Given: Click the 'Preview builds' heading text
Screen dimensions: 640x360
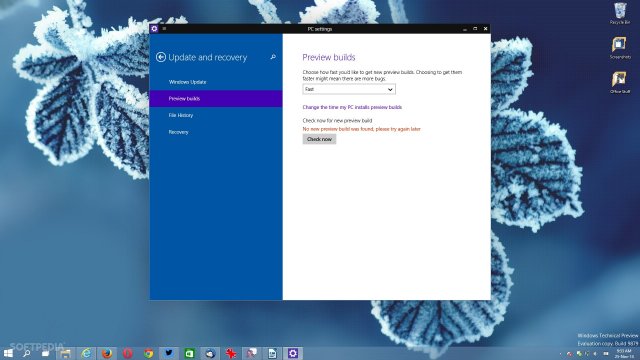Looking at the screenshot, I should (x=329, y=57).
